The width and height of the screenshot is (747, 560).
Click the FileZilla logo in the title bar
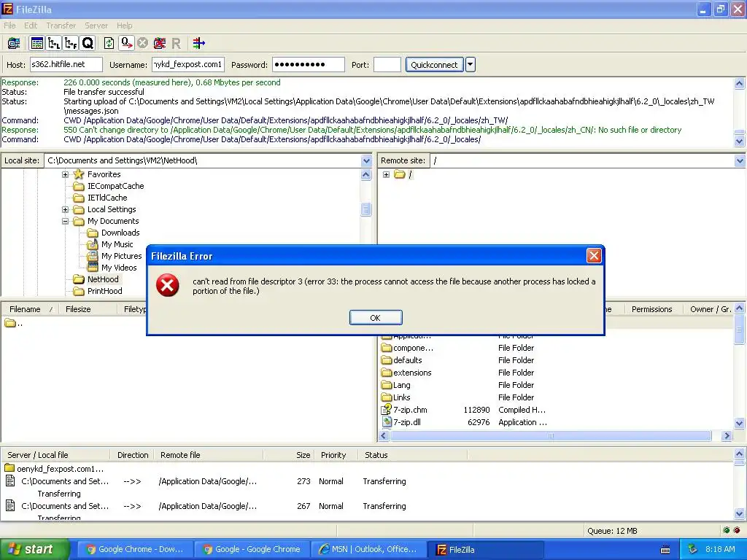[x=7, y=9]
